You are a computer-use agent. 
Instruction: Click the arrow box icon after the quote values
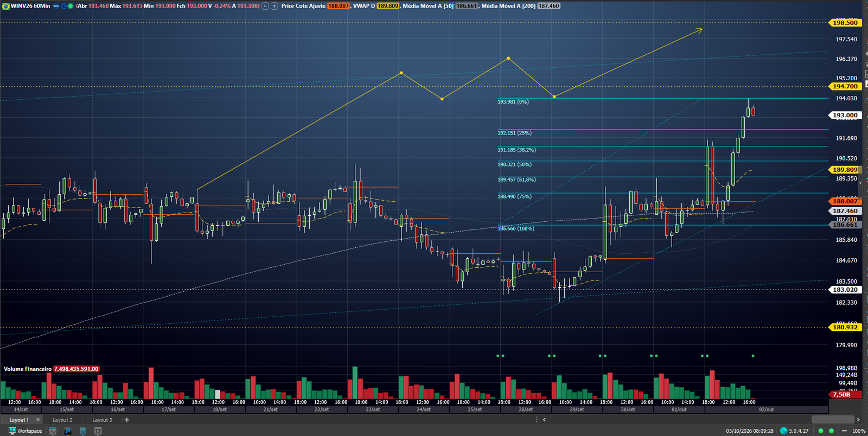coord(265,6)
